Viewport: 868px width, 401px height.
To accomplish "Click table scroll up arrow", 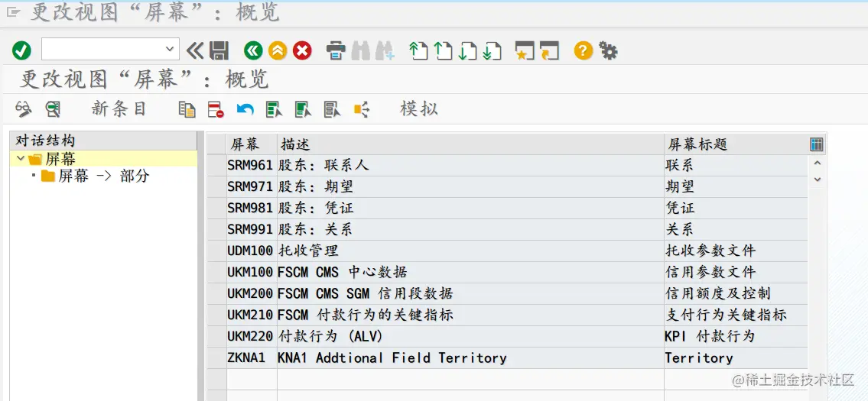I will click(817, 163).
